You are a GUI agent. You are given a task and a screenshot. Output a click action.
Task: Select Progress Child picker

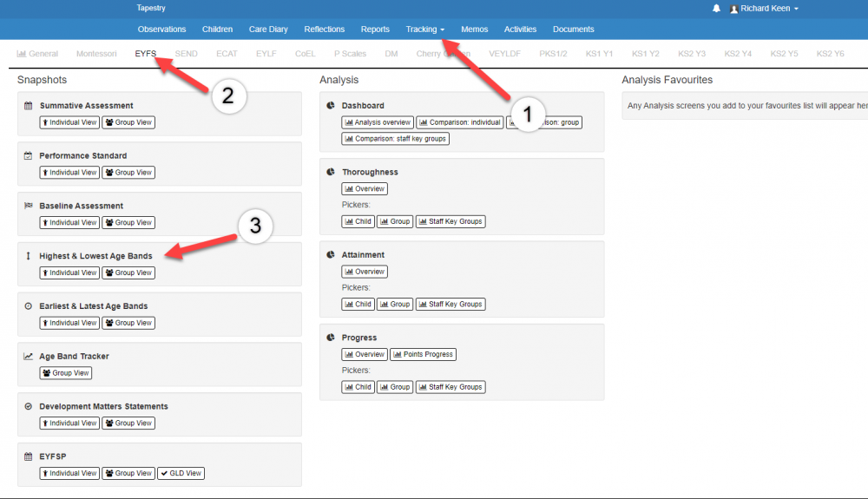(x=358, y=387)
